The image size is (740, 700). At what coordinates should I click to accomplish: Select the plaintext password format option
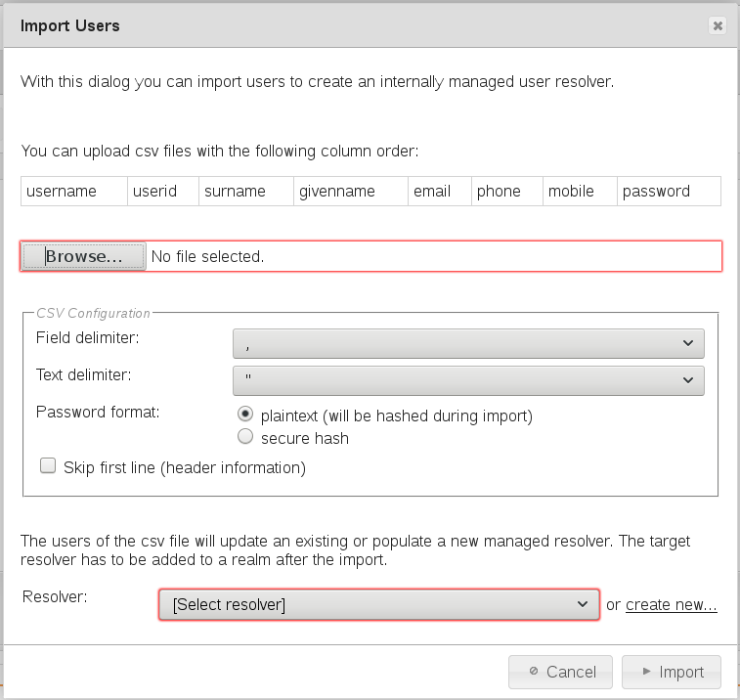coord(245,416)
